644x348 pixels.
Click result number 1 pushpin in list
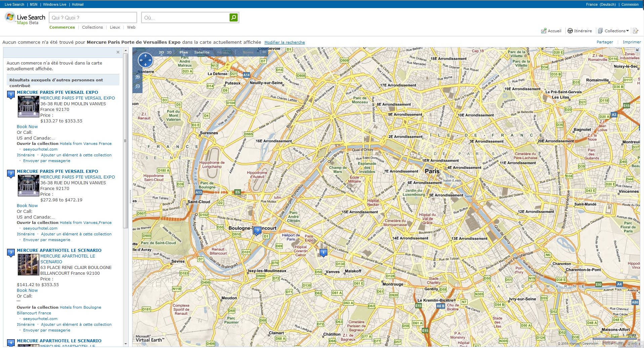point(11,95)
